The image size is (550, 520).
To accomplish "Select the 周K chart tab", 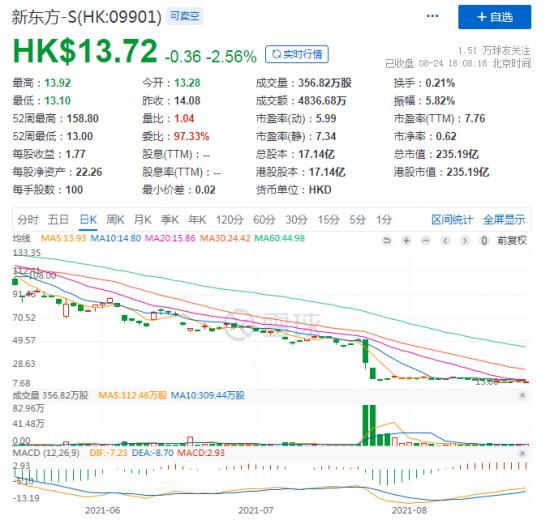I will (x=115, y=220).
